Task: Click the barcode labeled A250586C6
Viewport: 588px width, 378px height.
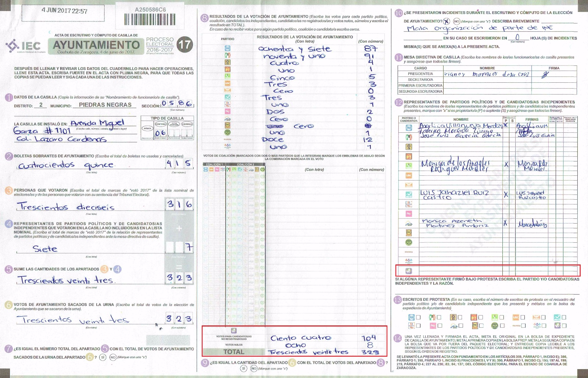Action: 150,19
